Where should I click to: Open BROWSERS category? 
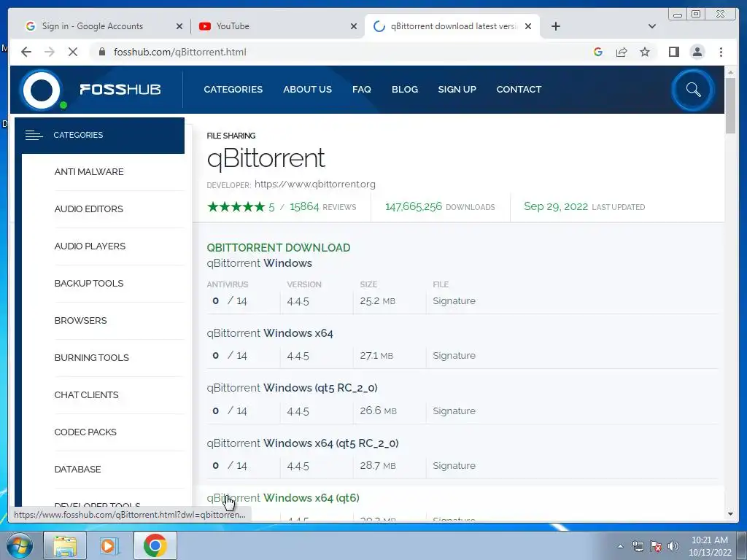pos(80,321)
